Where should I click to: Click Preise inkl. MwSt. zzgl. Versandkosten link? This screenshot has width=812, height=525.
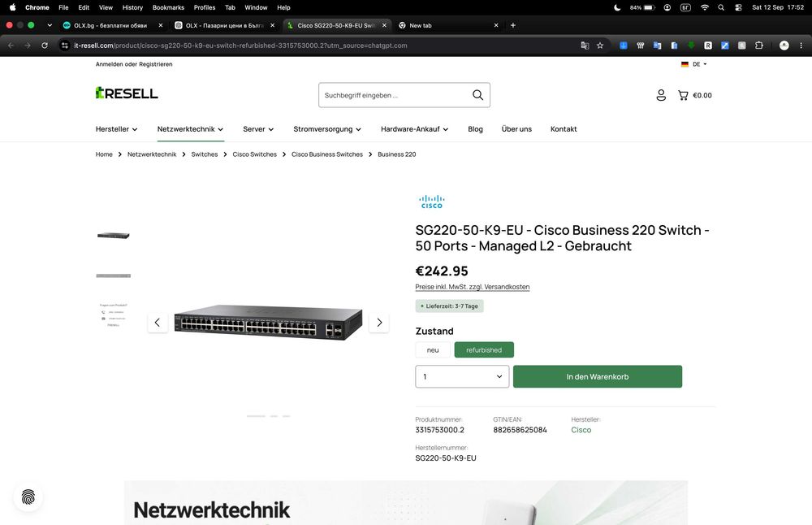(472, 287)
